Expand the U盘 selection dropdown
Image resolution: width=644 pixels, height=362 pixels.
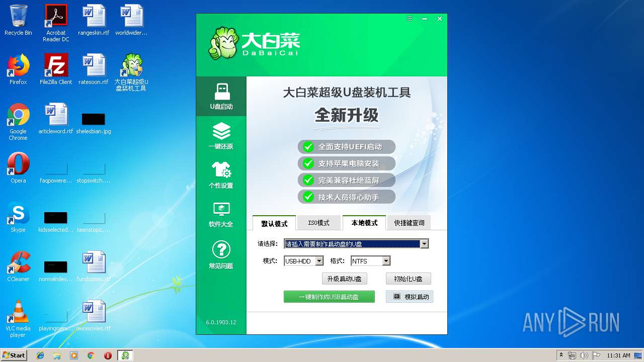pos(424,244)
